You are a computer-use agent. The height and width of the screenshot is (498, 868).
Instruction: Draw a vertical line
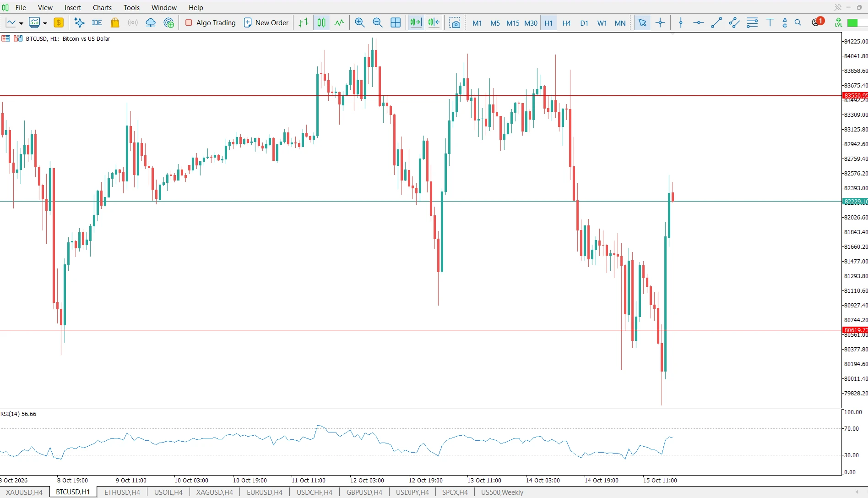(x=681, y=22)
